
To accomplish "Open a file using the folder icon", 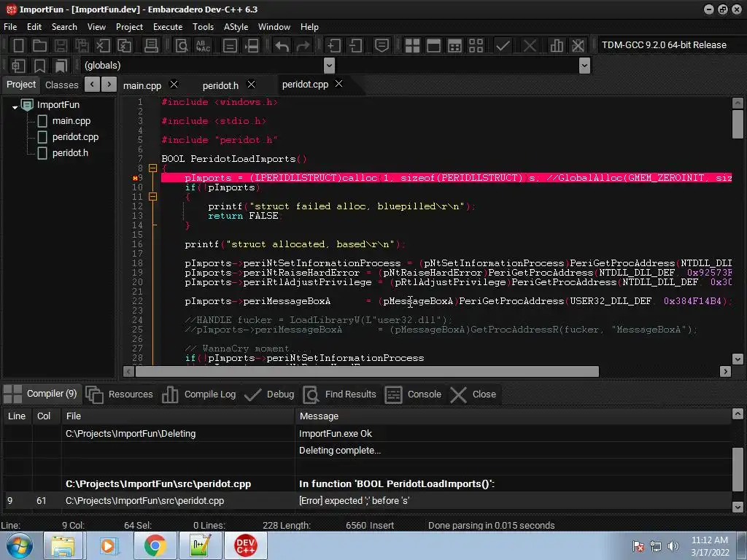I will [x=39, y=46].
